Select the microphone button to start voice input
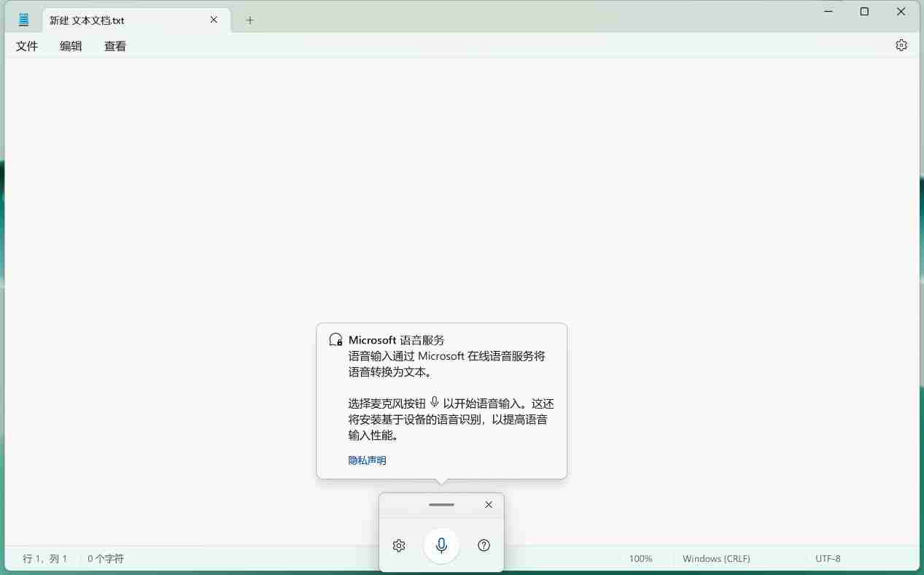 441,545
